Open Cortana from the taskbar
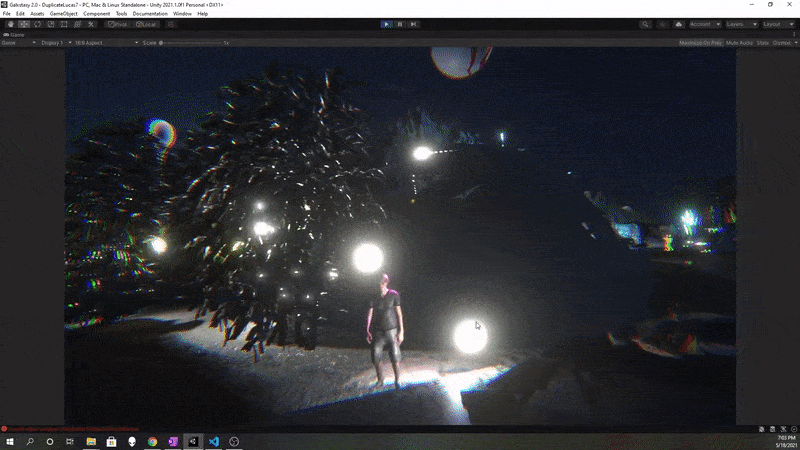Screen dimensions: 800x450 [x=50, y=441]
